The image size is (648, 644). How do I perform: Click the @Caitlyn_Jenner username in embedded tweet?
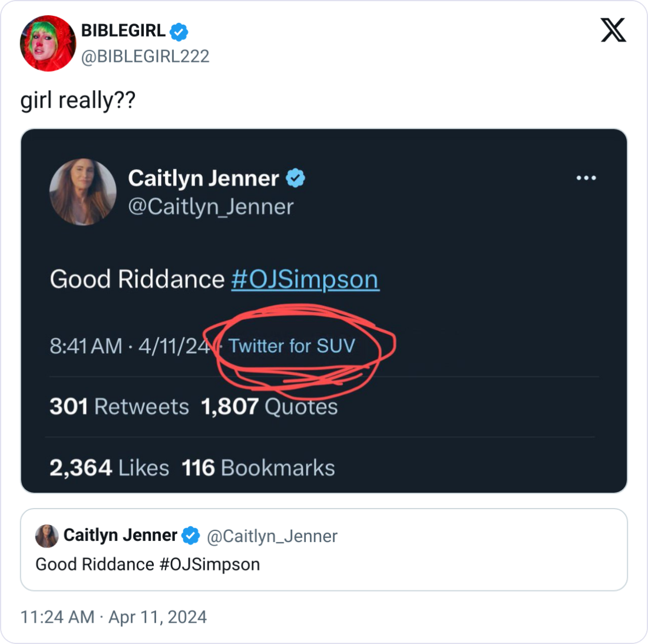click(x=211, y=207)
